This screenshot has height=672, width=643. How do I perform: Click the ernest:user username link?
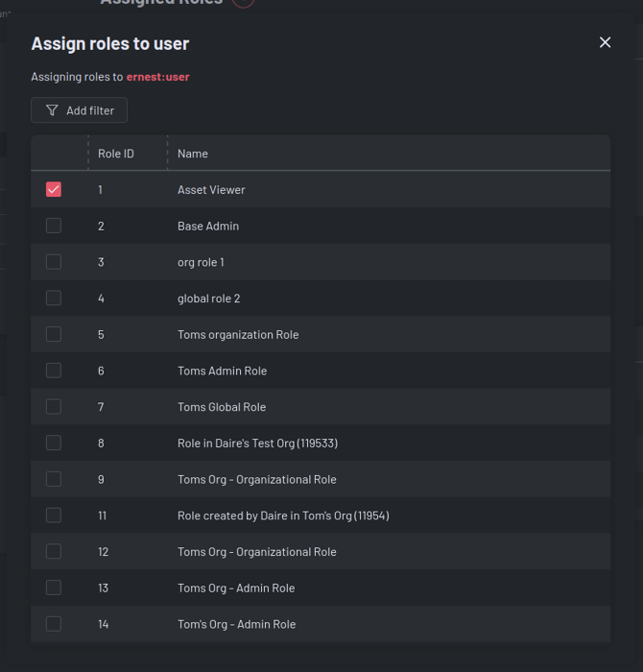(x=157, y=77)
